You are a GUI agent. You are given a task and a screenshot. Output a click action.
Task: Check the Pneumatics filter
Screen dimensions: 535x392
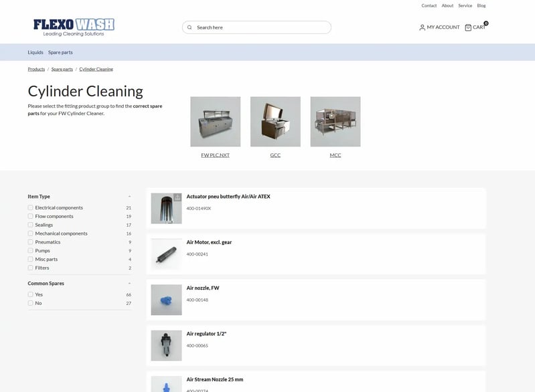point(30,242)
